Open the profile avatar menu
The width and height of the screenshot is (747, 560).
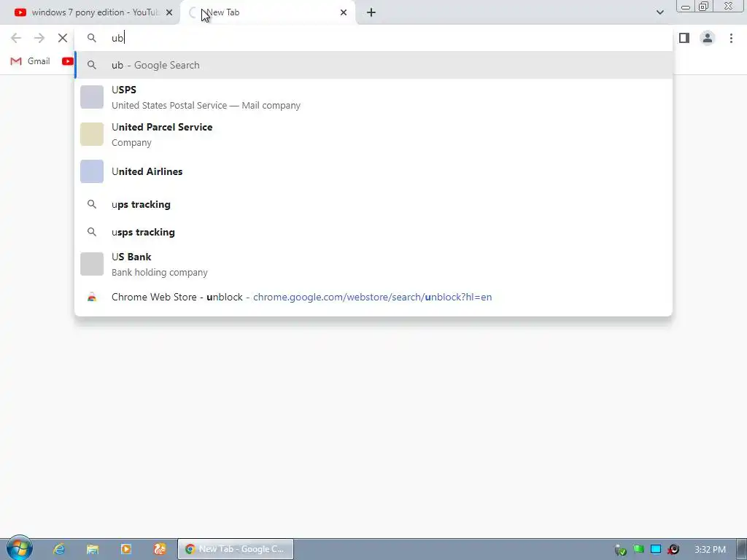coord(708,38)
